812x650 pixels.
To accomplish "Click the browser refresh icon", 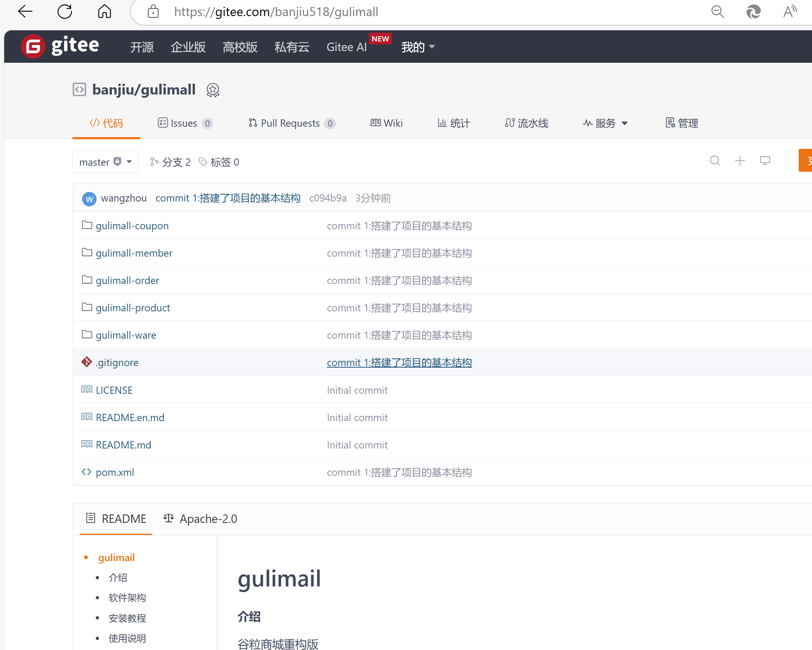I will pos(65,12).
